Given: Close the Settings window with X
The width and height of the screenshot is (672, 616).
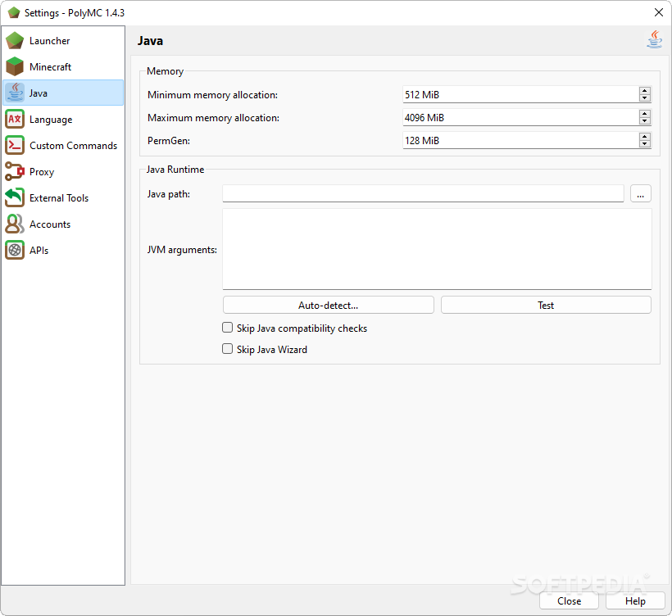Looking at the screenshot, I should point(659,12).
